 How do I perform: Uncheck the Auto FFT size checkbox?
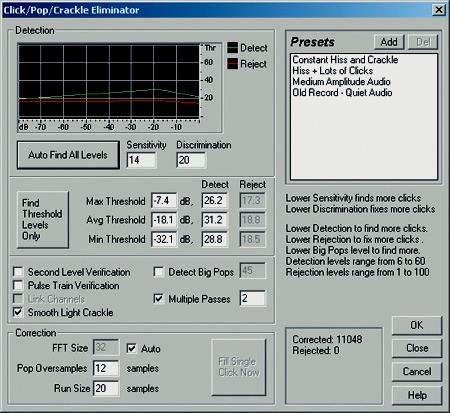pos(132,349)
